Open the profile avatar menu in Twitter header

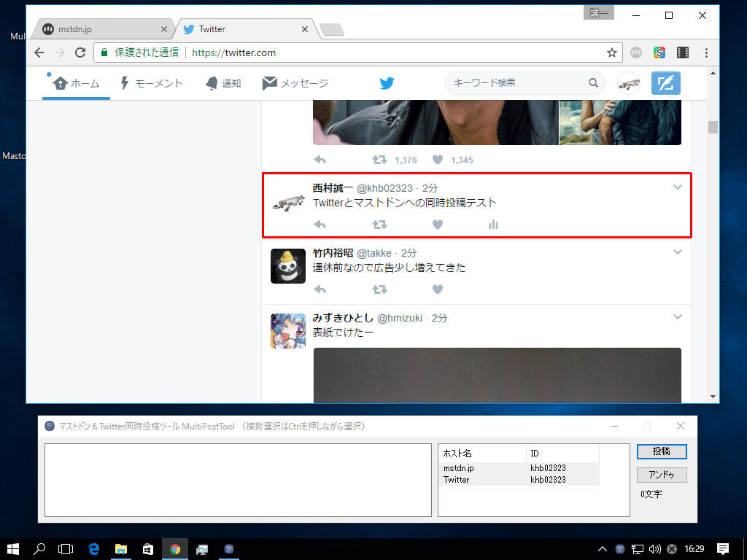(628, 83)
